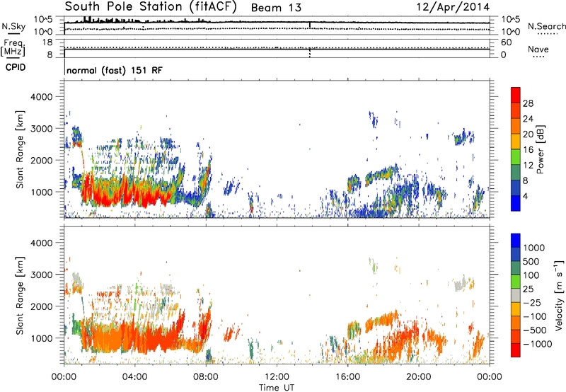Click the date '12/Apr/2014'

[x=454, y=7]
